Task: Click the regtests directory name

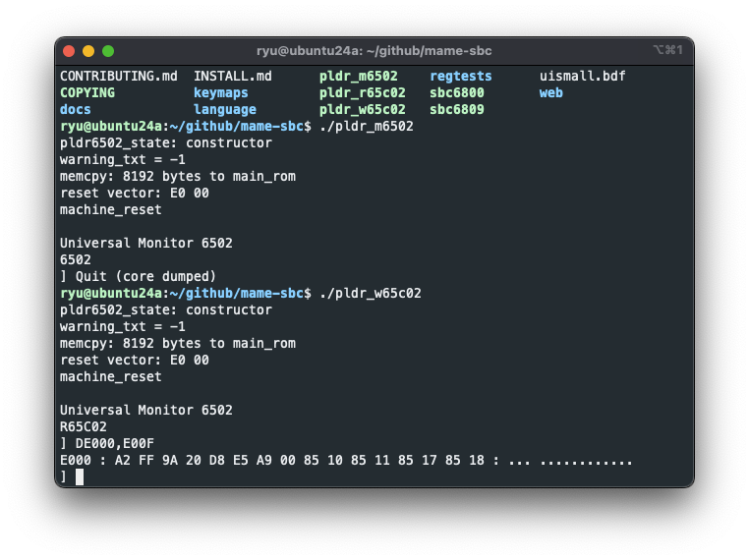Action: tap(460, 76)
